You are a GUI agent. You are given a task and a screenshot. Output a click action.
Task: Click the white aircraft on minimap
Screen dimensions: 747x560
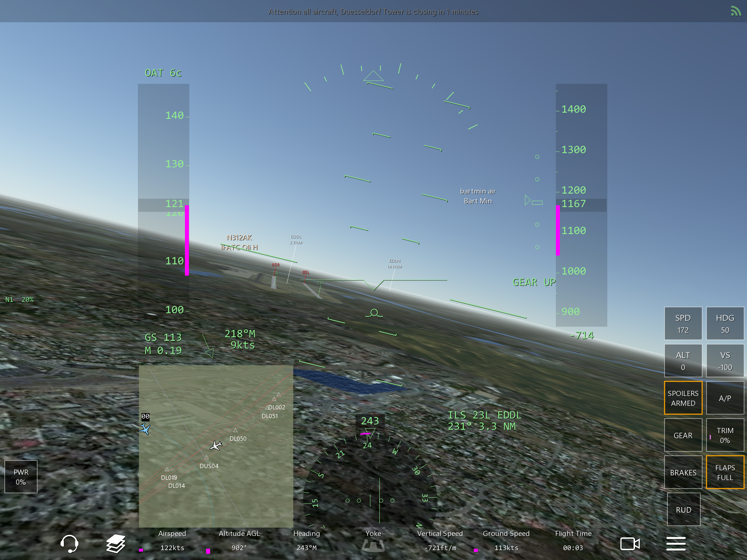[216, 445]
